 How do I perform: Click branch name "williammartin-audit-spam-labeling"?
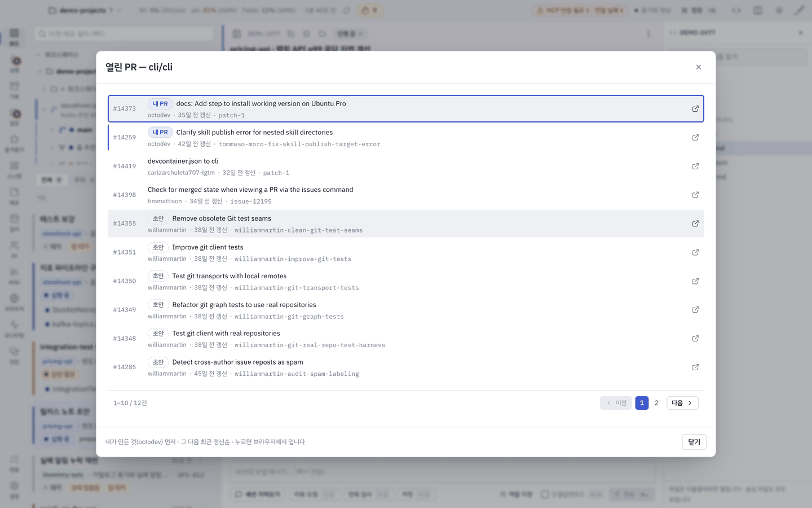tap(297, 374)
